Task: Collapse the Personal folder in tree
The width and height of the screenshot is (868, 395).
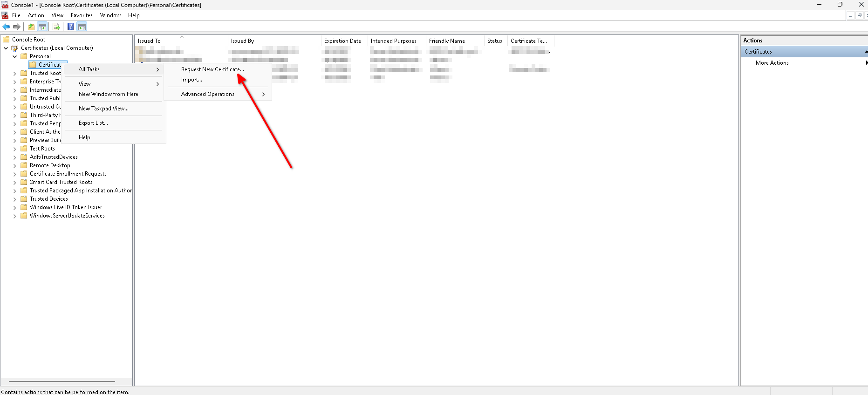Action: click(x=14, y=56)
